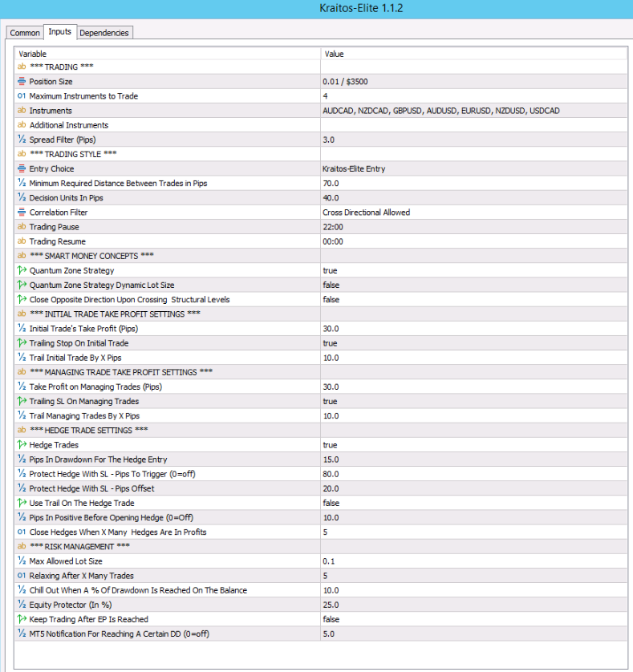This screenshot has height=672, width=633.
Task: Click the Trailing Stop On Initial Trade icon
Action: pos(22,343)
